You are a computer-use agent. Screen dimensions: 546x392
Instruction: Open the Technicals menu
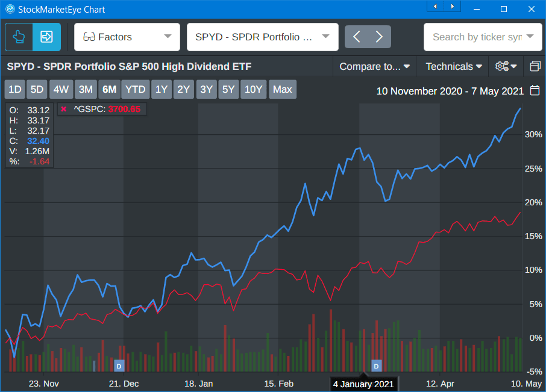click(453, 66)
